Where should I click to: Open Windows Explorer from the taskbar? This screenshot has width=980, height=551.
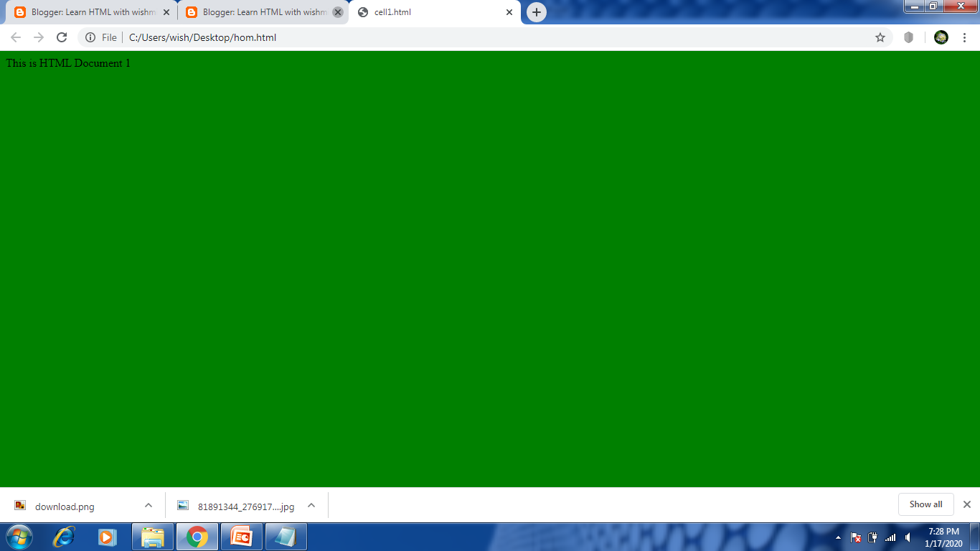[152, 536]
